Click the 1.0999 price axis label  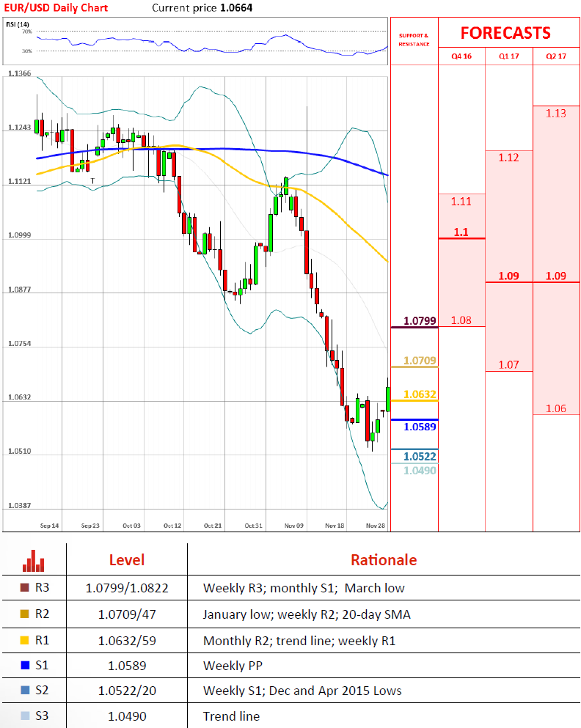pos(20,235)
